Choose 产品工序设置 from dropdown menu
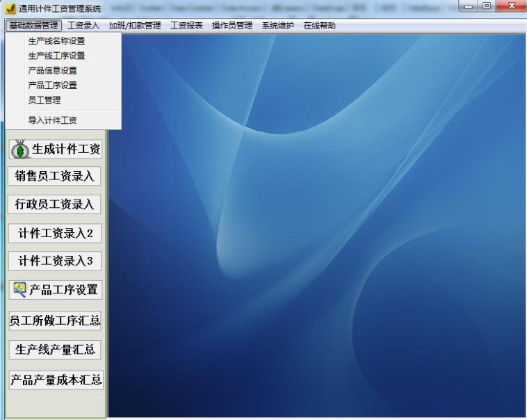 (63, 86)
